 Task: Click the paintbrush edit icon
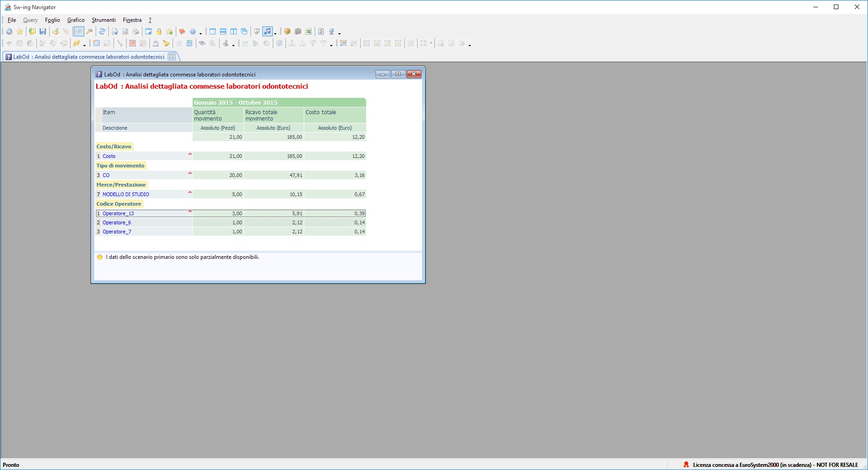coord(56,31)
